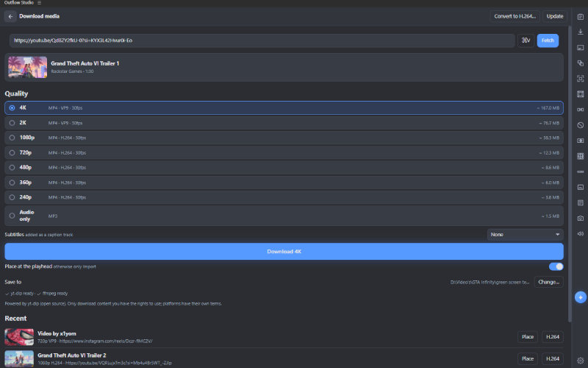Click the 'ffmpeg ready' status text
This screenshot has height=368, width=588.
[x=54, y=294]
